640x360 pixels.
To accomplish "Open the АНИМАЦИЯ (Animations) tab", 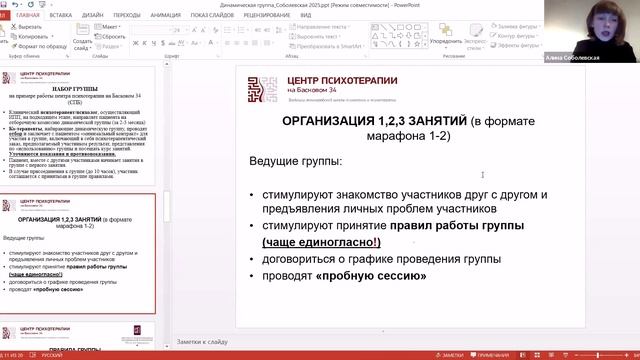I will coord(166,15).
